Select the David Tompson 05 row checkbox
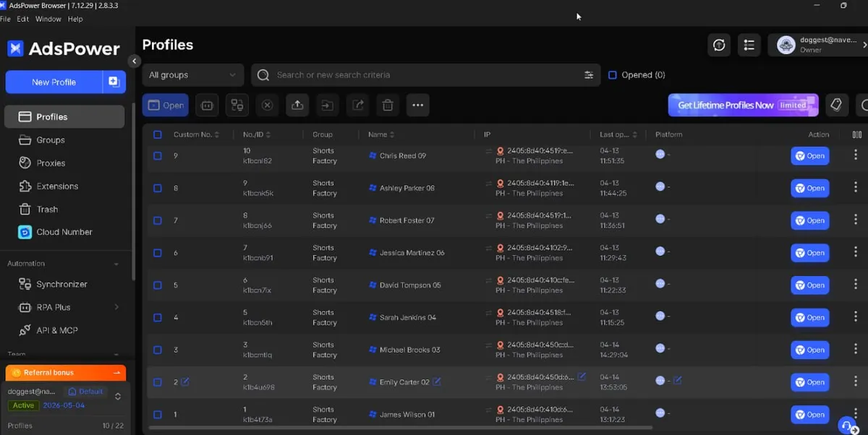The image size is (868, 435). (158, 285)
